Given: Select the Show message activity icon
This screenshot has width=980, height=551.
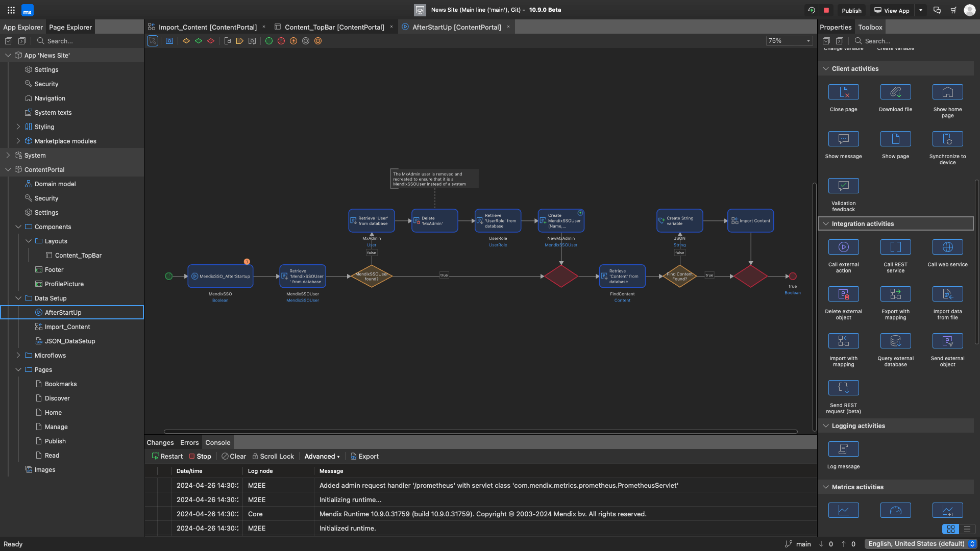Looking at the screenshot, I should click(x=844, y=139).
